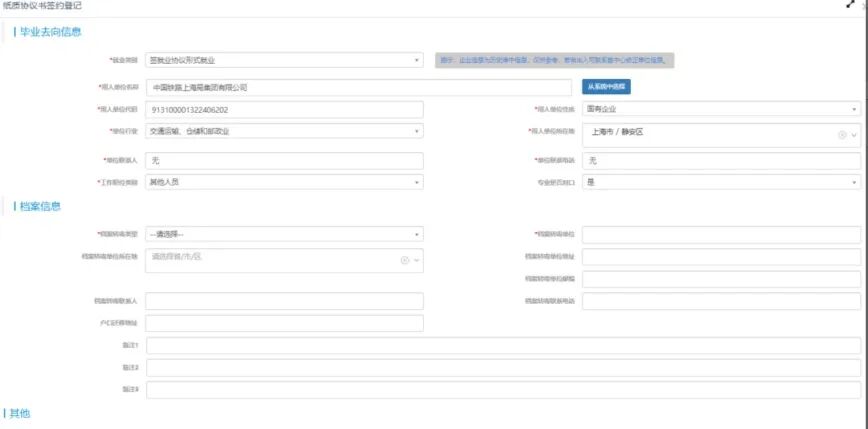Click the 其他 section heading

click(20, 413)
